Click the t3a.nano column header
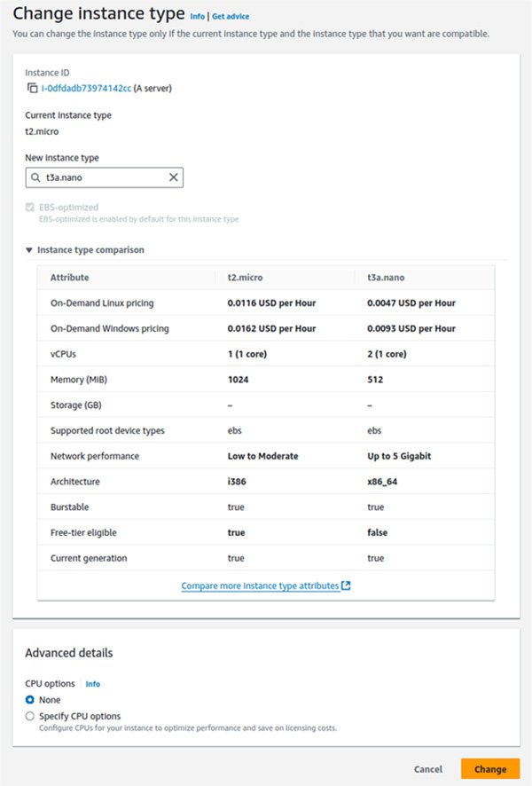The image size is (532, 786). (387, 278)
